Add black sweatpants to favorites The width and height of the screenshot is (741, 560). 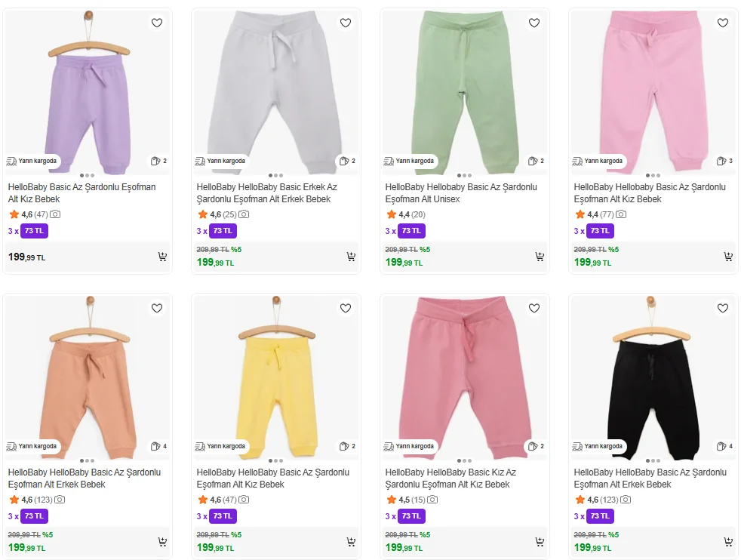723,308
